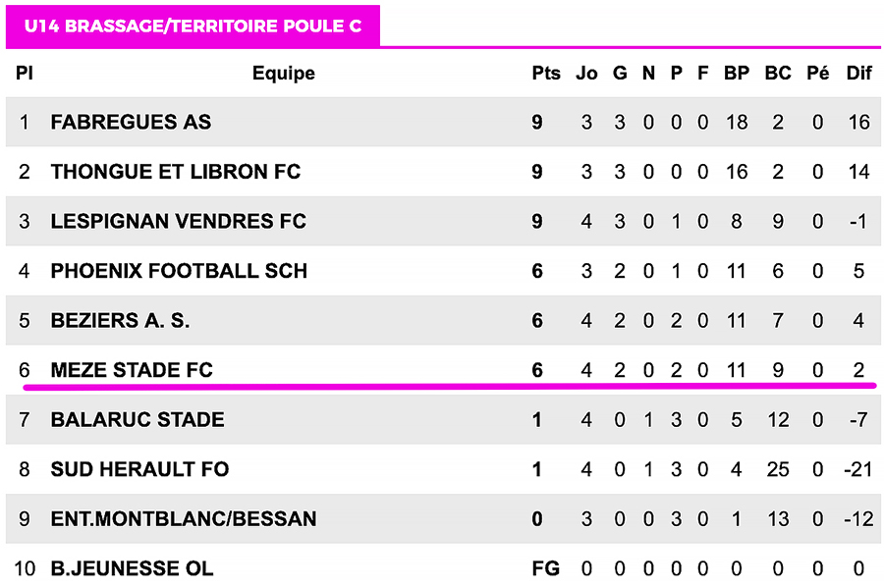The width and height of the screenshot is (884, 588).
Task: Open BEZIERS A. S. team entry
Action: pos(120,321)
